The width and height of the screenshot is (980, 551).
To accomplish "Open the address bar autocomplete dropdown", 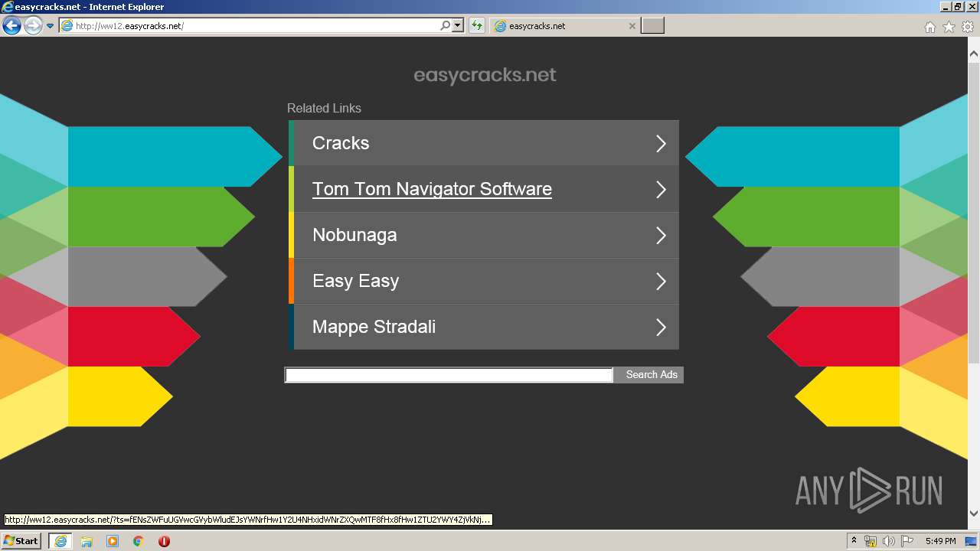I will (x=458, y=26).
